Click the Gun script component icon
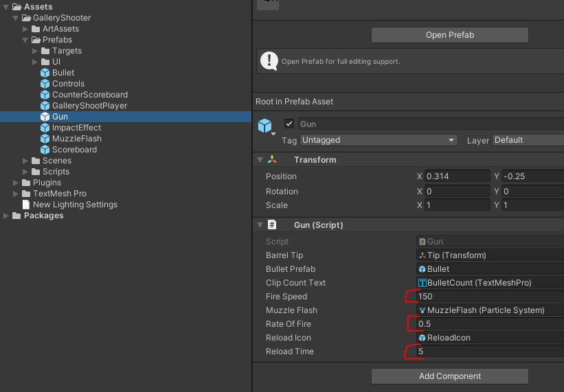Viewport: 564px width, 392px height. [x=273, y=225]
